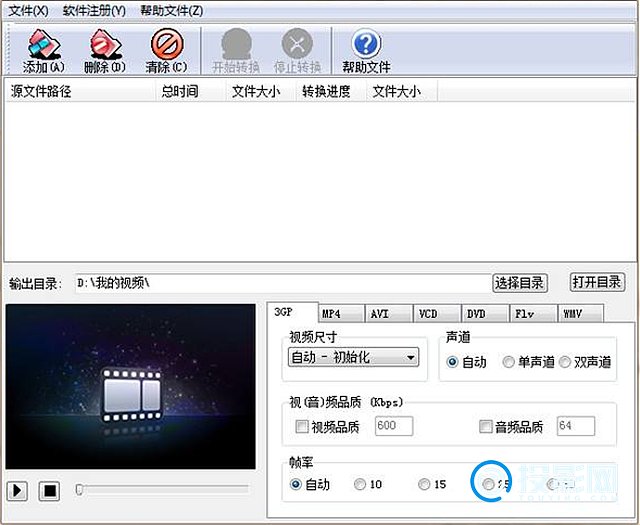Click the 打开目录 open directory button
The image size is (640, 525).
tap(597, 282)
